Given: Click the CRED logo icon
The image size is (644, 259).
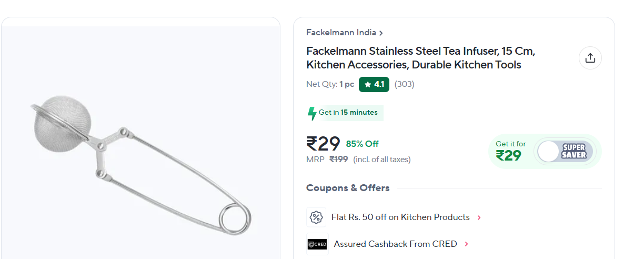Looking at the screenshot, I should pos(317,244).
